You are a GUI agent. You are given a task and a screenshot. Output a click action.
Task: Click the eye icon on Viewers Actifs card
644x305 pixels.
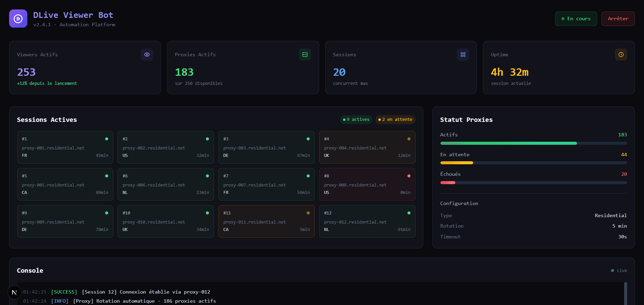pos(147,55)
